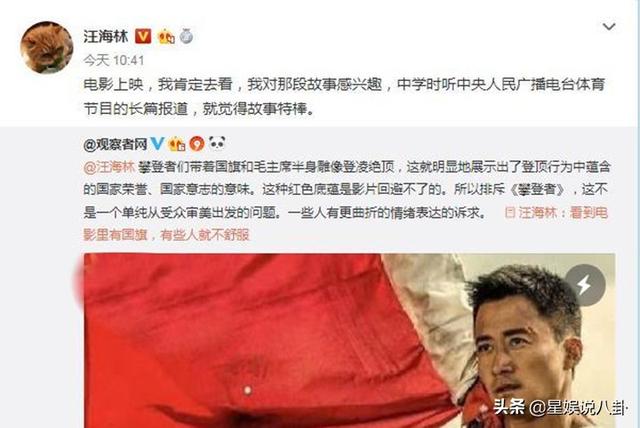
Task: Open the @观察者网 account link
Action: [115, 144]
